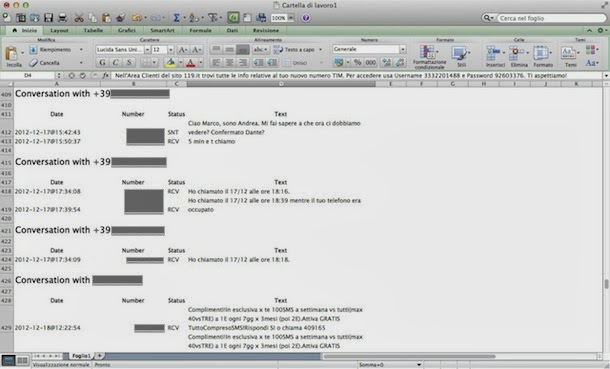Center text horizontally
610x369 pixels.
click(230, 62)
